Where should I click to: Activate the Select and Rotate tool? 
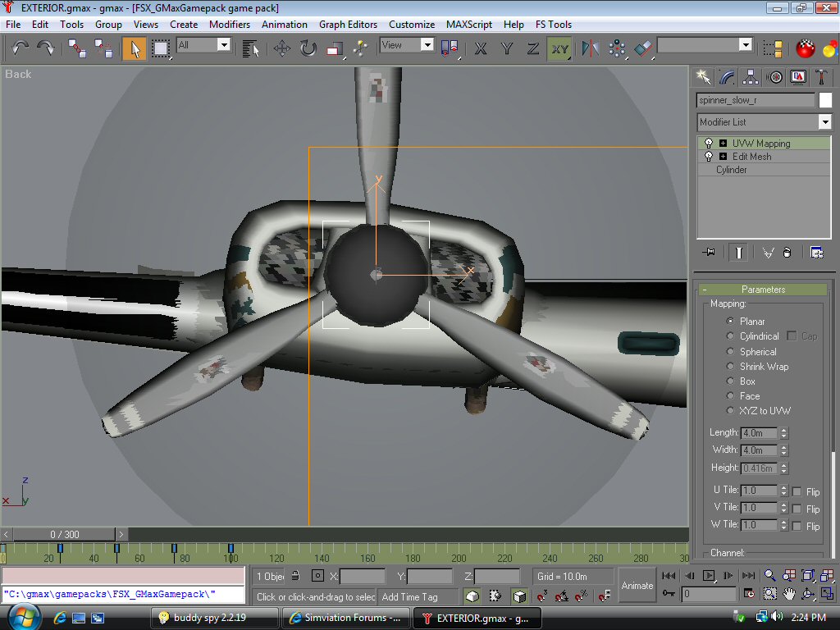[x=308, y=48]
